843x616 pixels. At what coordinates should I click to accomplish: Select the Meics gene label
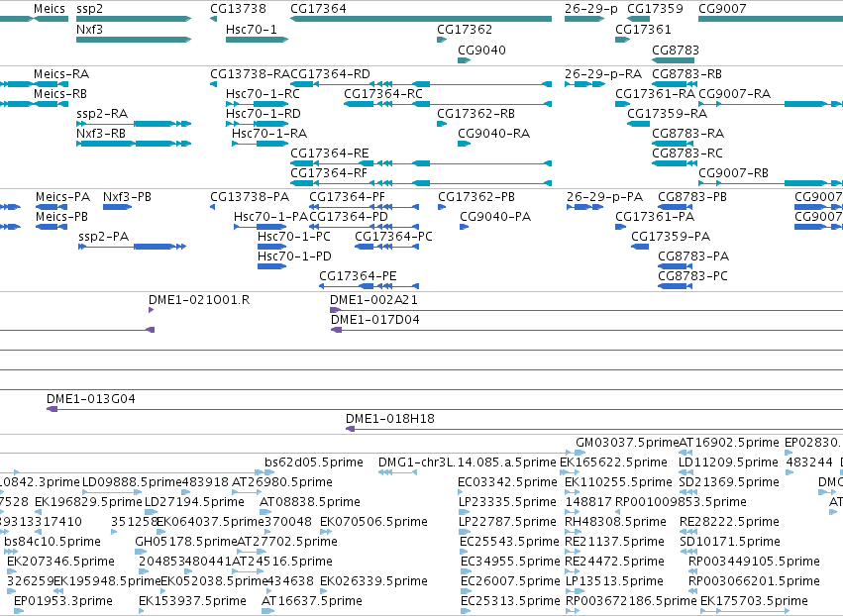click(x=50, y=9)
